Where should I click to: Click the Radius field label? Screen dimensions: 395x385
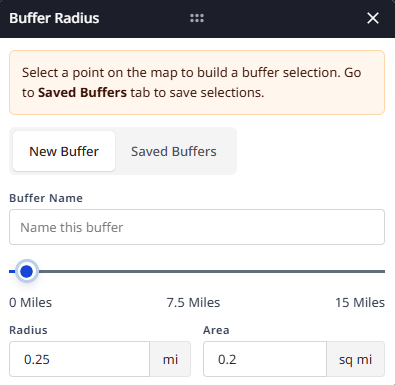pos(28,330)
